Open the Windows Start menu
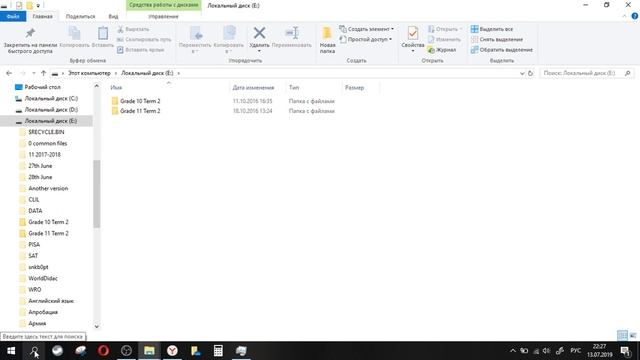640x360 pixels. [x=11, y=351]
